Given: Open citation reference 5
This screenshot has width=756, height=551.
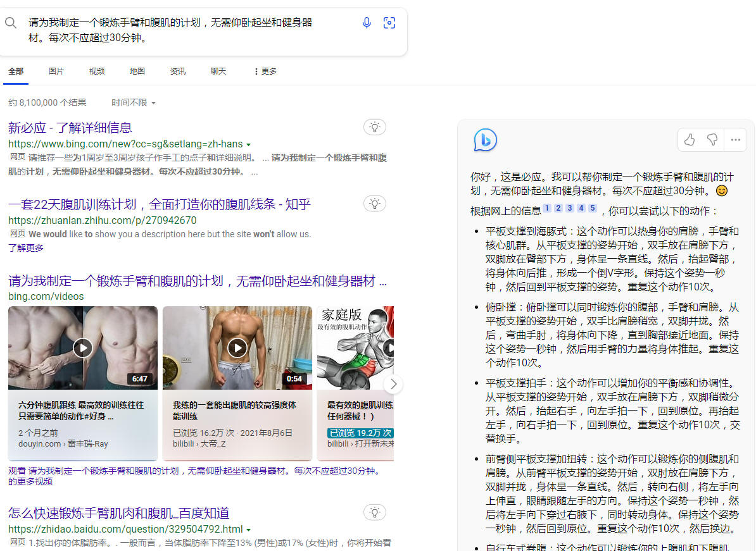Looking at the screenshot, I should tap(593, 208).
